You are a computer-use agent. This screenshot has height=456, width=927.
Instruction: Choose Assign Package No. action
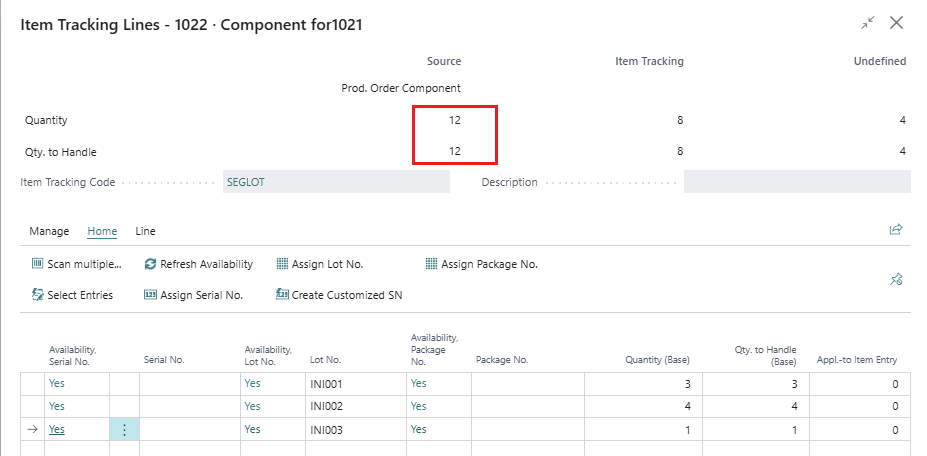pyautogui.click(x=490, y=264)
